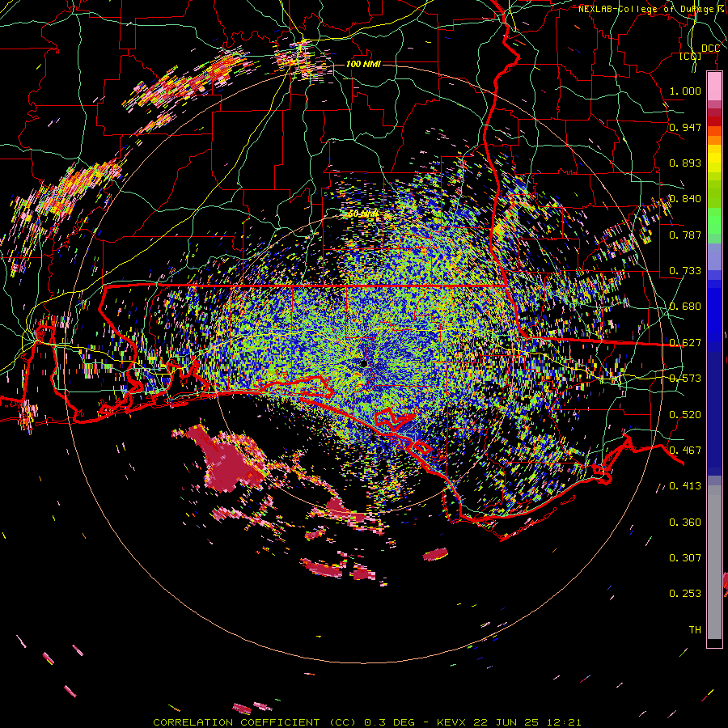Click the 0.413 legend value
The height and width of the screenshot is (728, 728).
point(685,486)
